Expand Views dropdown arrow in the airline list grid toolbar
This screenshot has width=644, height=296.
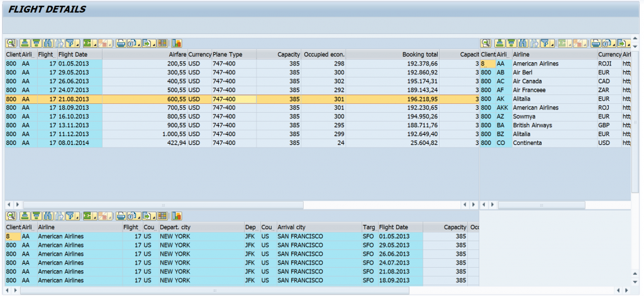pyautogui.click(x=614, y=43)
